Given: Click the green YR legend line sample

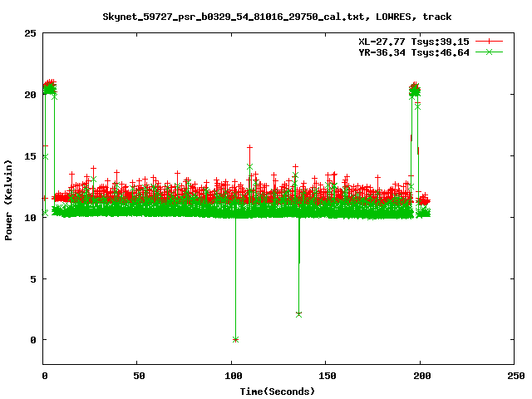Looking at the screenshot, I should (489, 52).
